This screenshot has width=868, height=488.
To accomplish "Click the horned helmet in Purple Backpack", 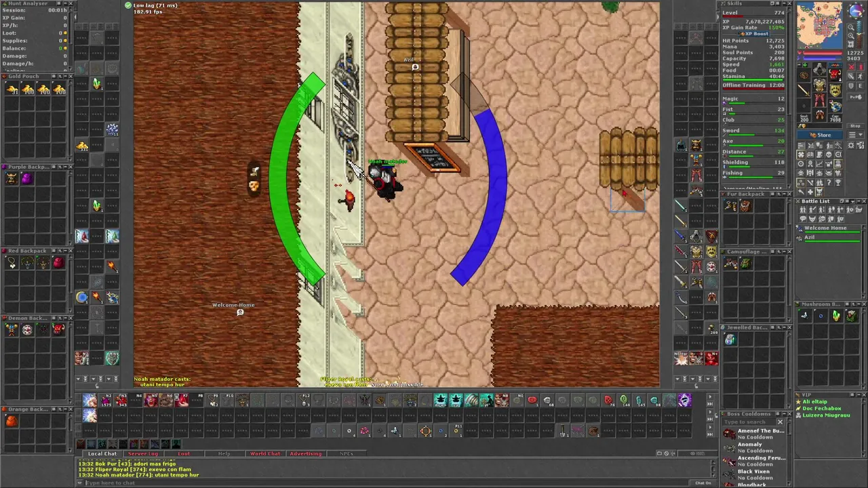I will point(12,178).
